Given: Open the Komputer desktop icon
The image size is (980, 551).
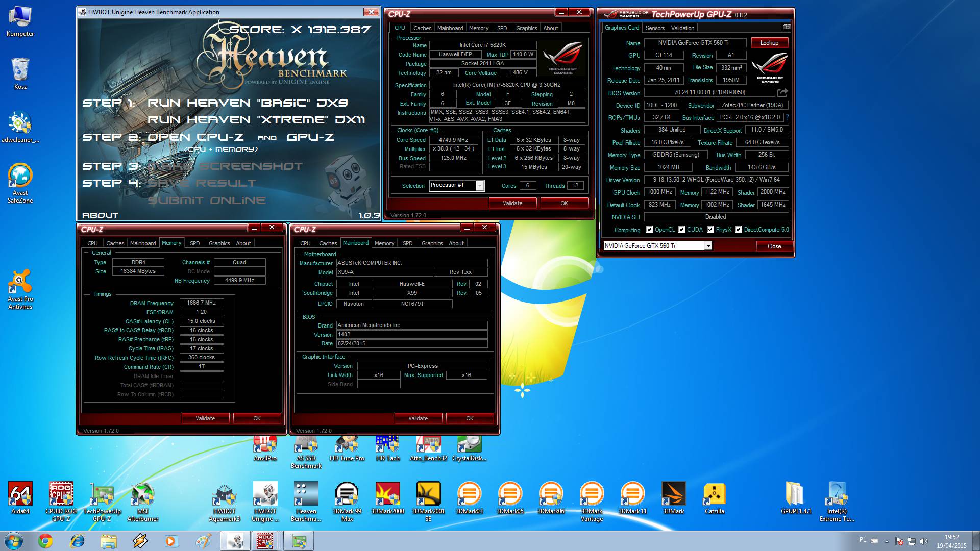Looking at the screenshot, I should pyautogui.click(x=20, y=21).
